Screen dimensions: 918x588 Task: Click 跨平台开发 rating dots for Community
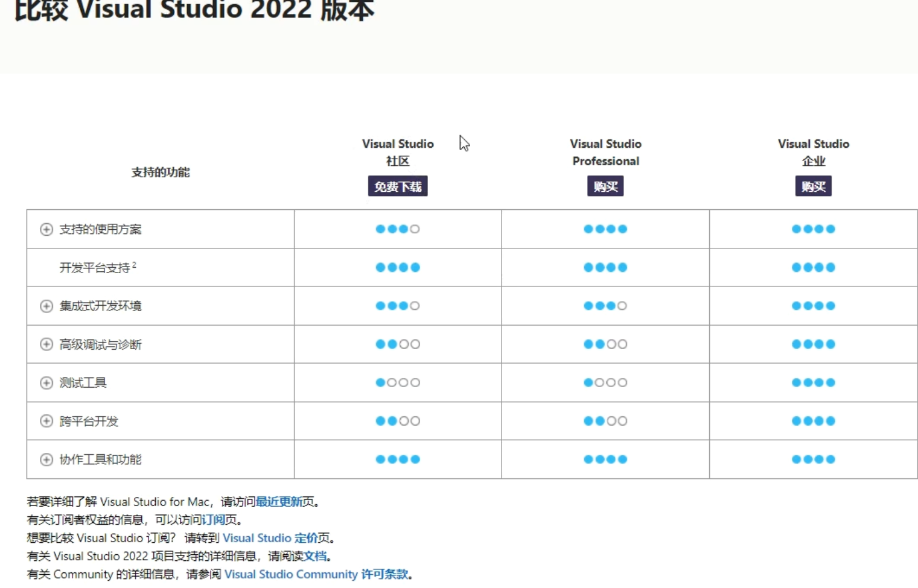398,421
